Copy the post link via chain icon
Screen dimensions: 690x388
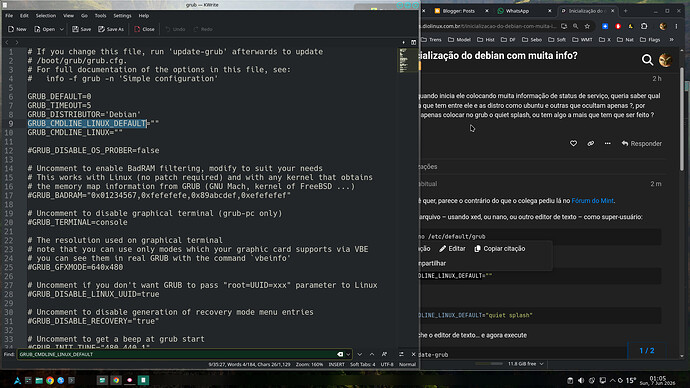(x=591, y=143)
